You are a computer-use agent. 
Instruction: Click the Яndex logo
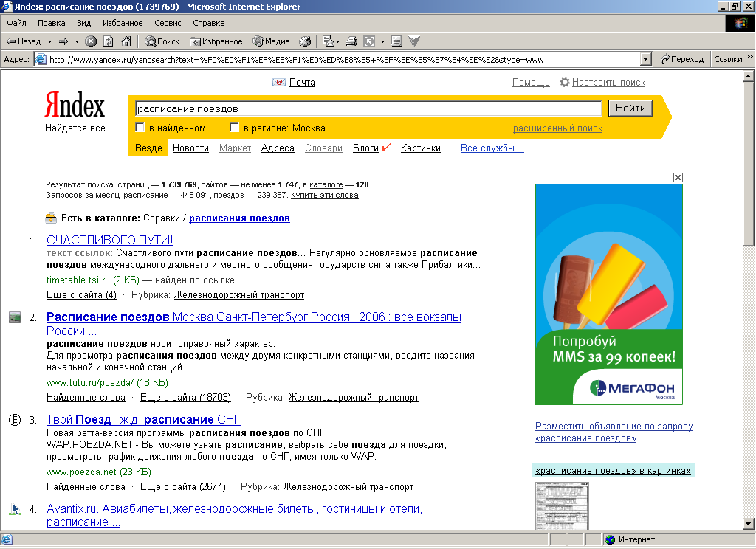pyautogui.click(x=75, y=105)
